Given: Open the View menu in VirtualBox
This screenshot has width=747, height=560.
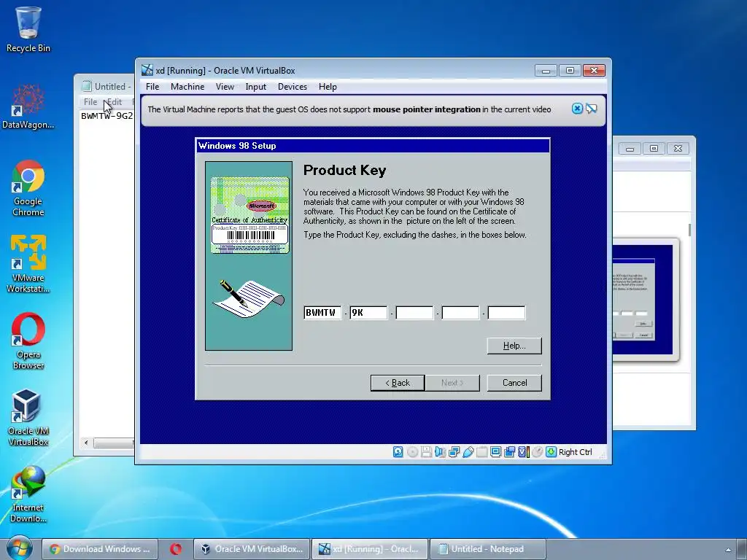Looking at the screenshot, I should pos(225,87).
